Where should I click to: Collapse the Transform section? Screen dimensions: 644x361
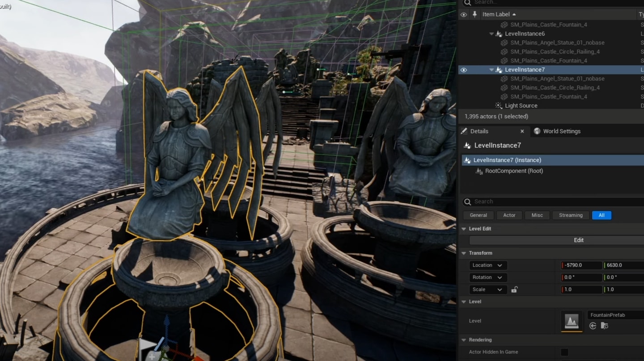pyautogui.click(x=464, y=253)
